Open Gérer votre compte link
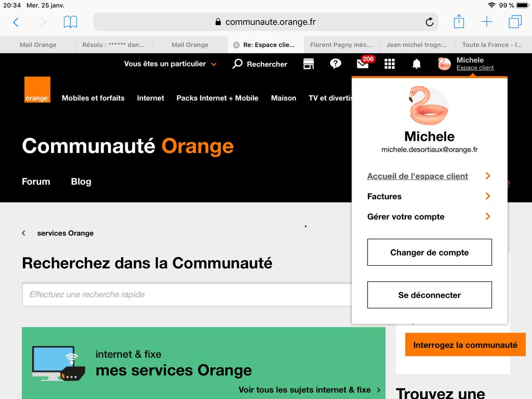Screen dimensions: 532x399 point(405,217)
